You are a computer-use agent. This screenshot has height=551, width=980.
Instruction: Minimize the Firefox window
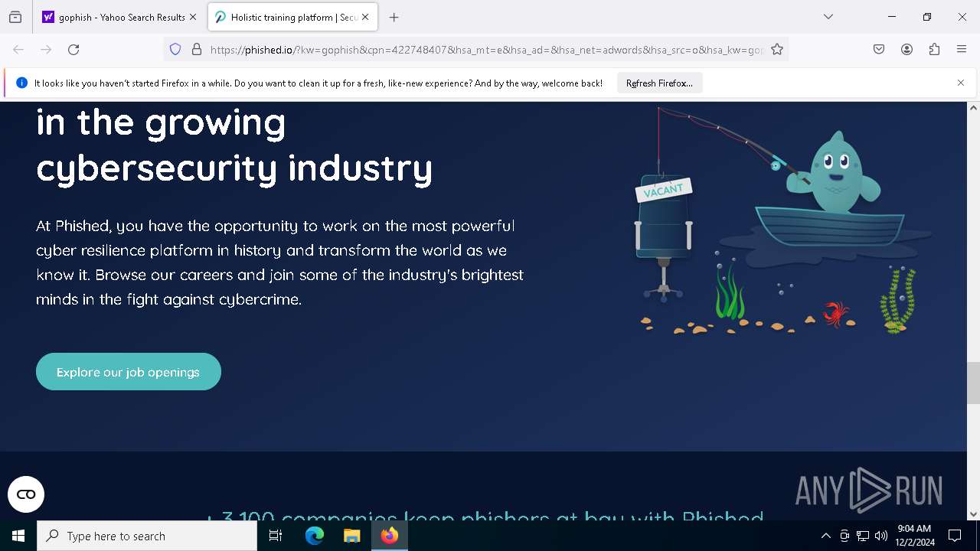pyautogui.click(x=891, y=17)
